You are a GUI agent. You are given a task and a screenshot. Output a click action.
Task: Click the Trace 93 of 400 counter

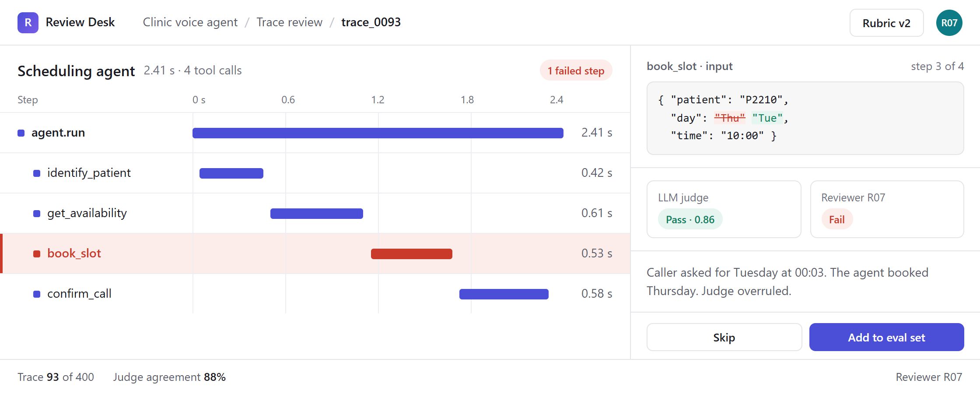click(x=56, y=377)
